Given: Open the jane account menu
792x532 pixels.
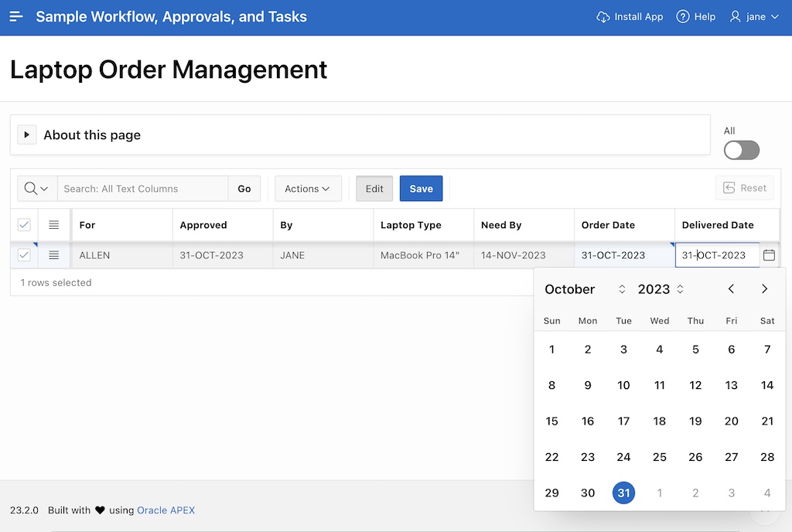Looking at the screenshot, I should coord(753,16).
